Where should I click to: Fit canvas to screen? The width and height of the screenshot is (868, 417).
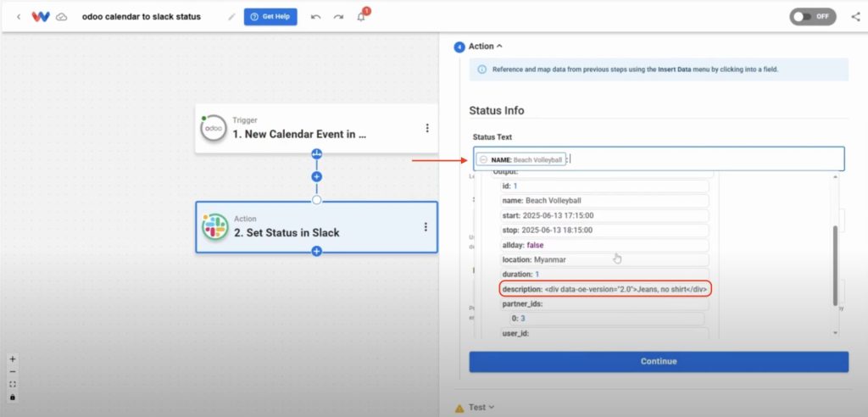[x=13, y=384]
